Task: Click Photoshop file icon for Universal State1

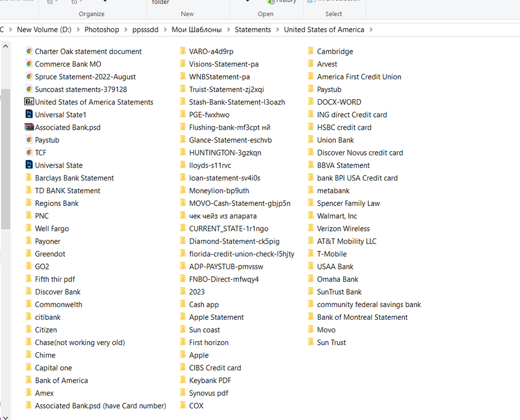Action: tap(29, 114)
